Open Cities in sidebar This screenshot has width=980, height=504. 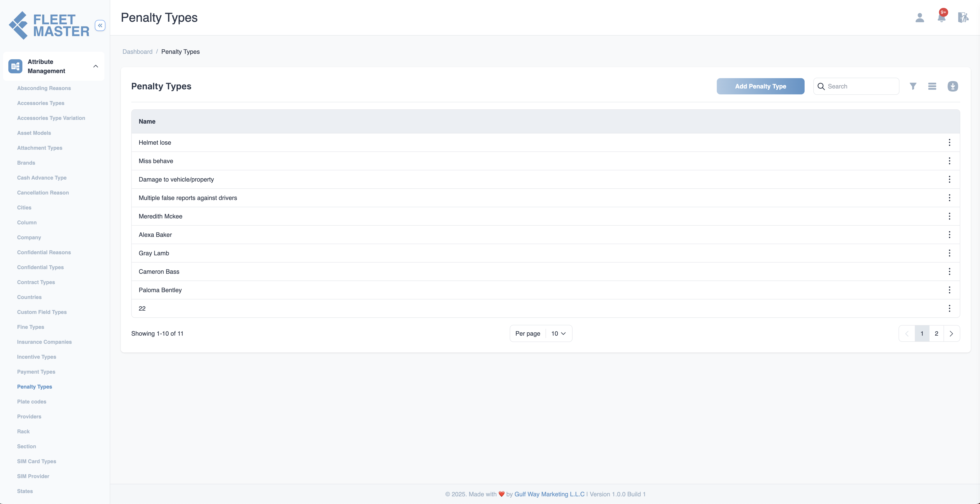24,208
